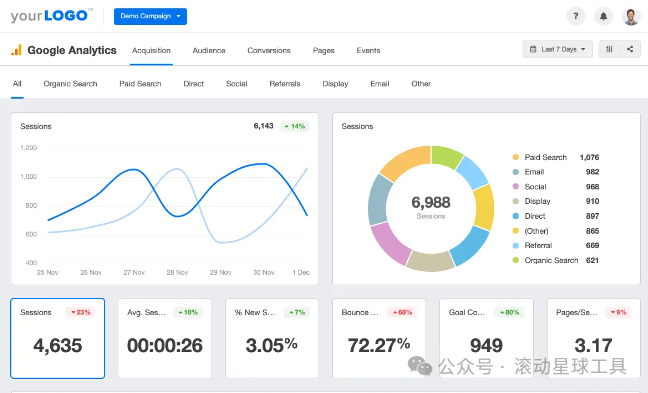Click the share icon
This screenshot has width=648, height=393.
pos(630,49)
